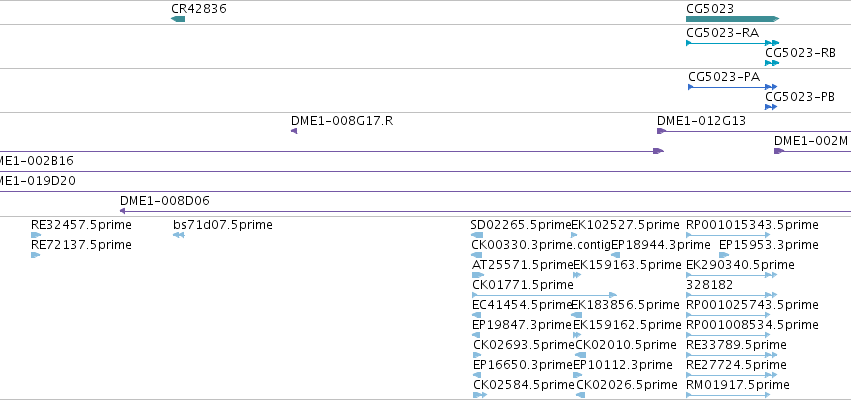The height and width of the screenshot is (400, 851).
Task: Click the CR42836 gene arrow glyph
Action: (x=178, y=19)
